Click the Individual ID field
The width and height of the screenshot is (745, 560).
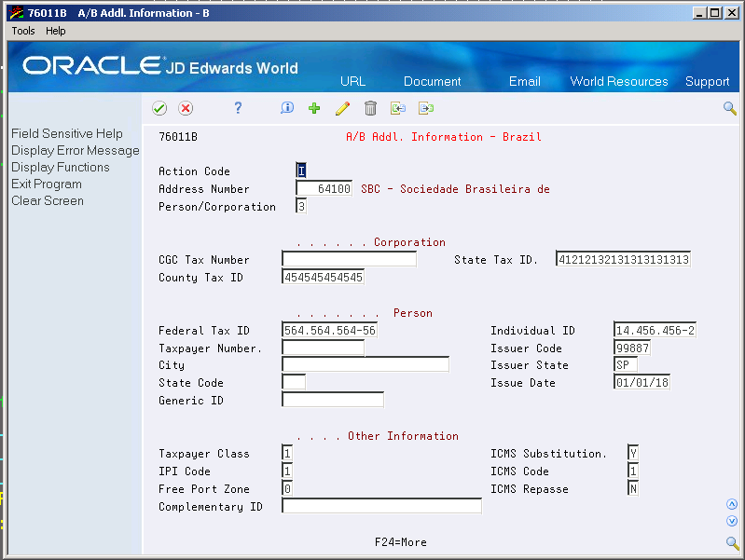(x=655, y=330)
